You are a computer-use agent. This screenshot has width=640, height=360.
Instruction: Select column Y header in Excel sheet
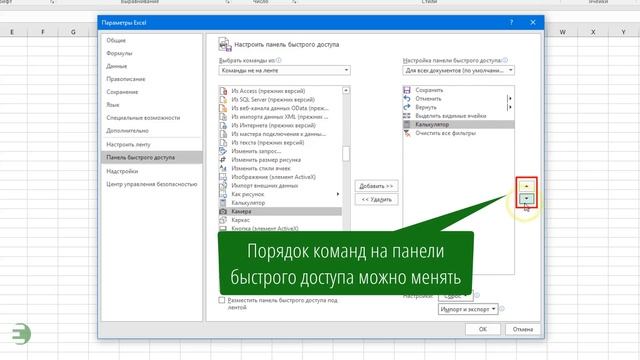(624, 32)
